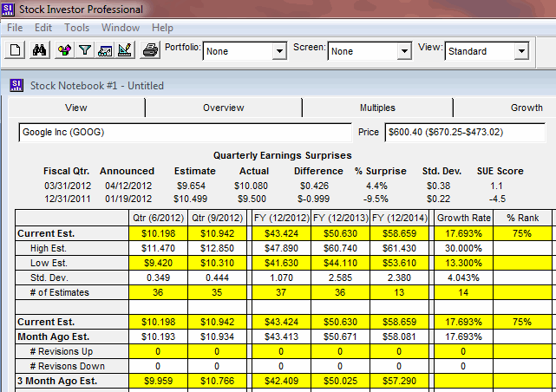Click the printer icon
This screenshot has height=392, width=556.
[x=150, y=51]
